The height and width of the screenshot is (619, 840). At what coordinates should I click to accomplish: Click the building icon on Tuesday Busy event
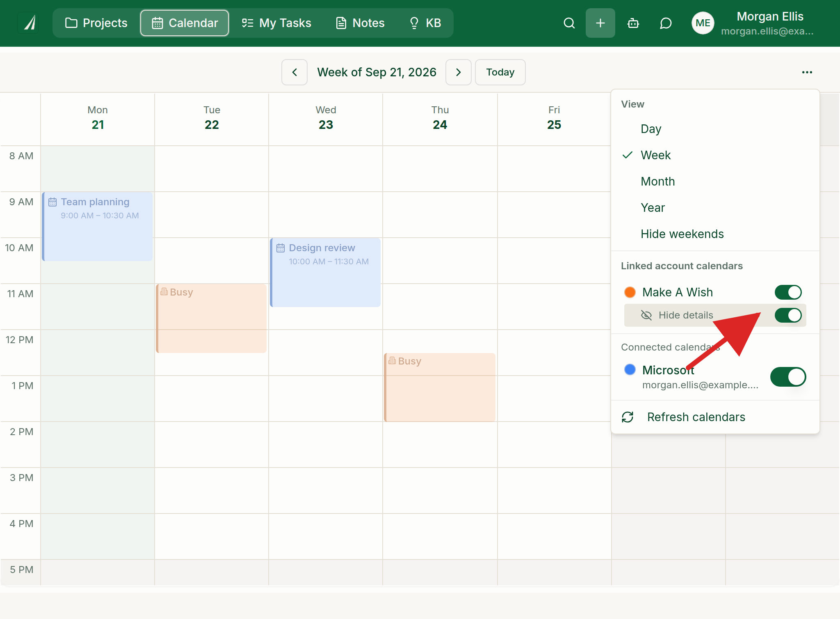[164, 292]
